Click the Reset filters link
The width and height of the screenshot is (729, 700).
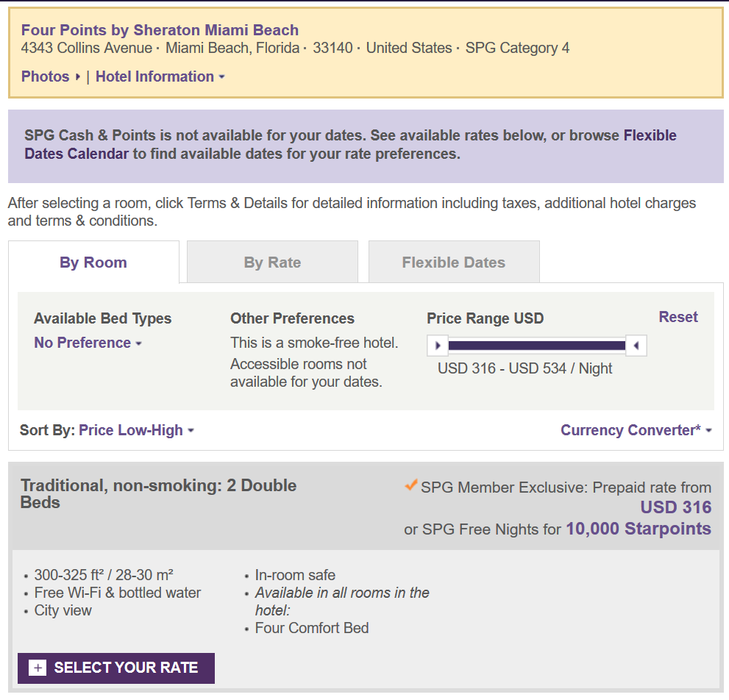coord(678,317)
